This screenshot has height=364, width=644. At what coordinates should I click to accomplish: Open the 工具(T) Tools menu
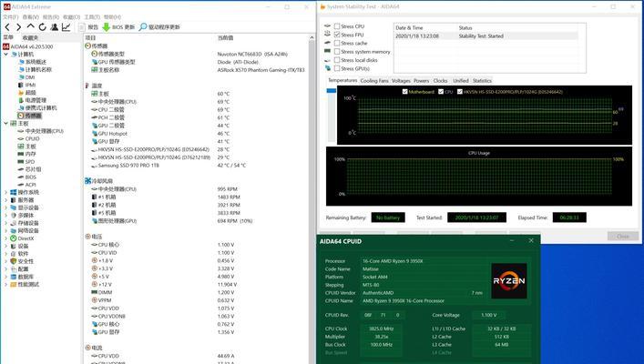92,16
